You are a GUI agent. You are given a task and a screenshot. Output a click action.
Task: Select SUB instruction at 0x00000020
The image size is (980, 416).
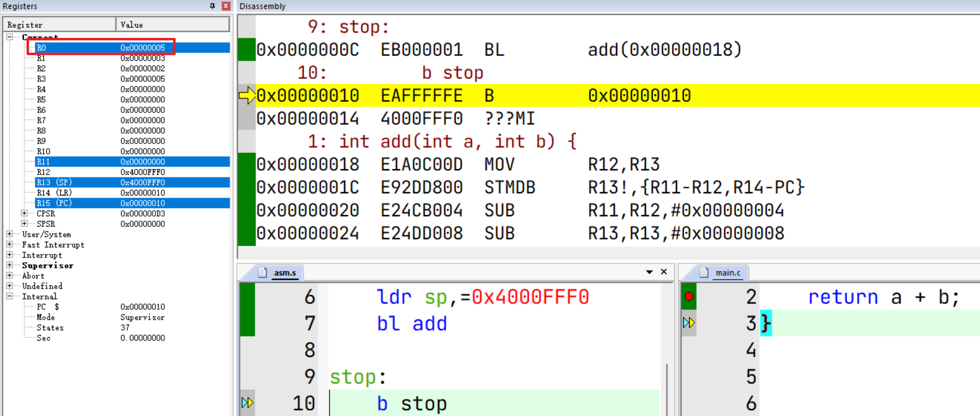[618, 211]
